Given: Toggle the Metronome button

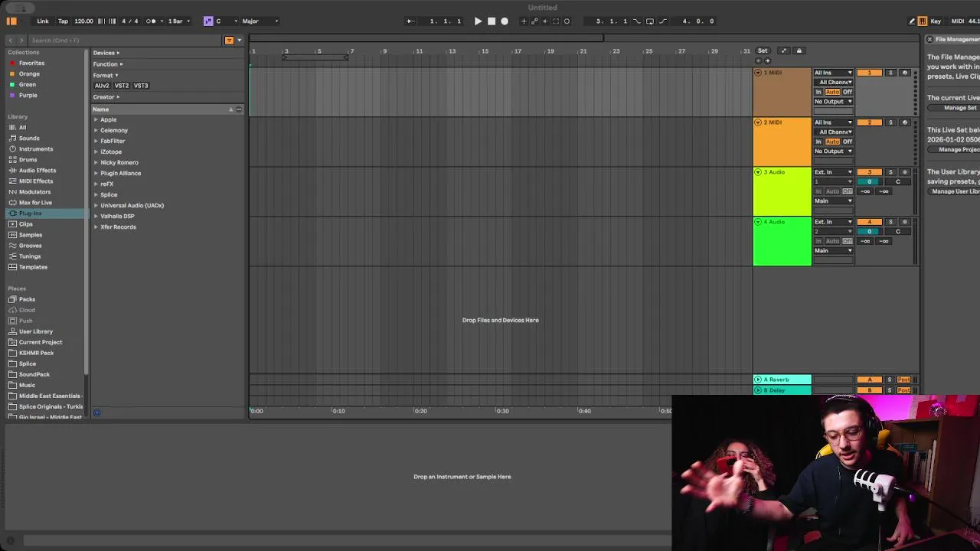Looking at the screenshot, I should [151, 21].
